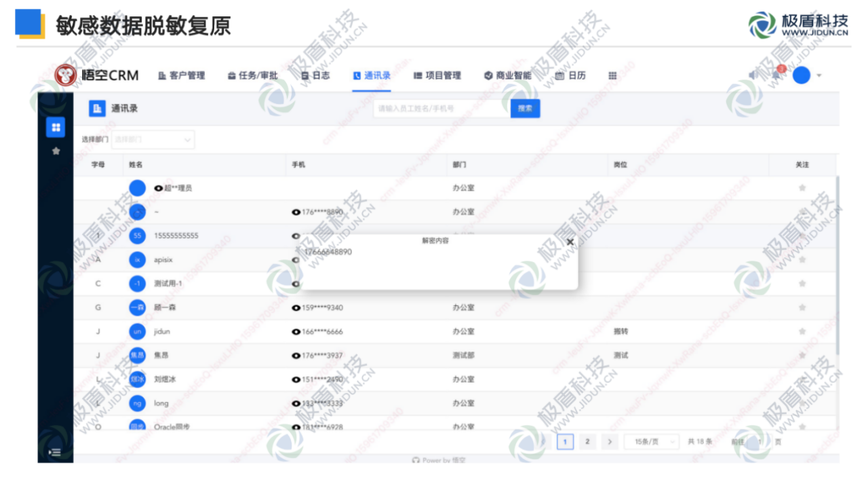Expand the 15条/页 page size dropdown

coord(651,442)
